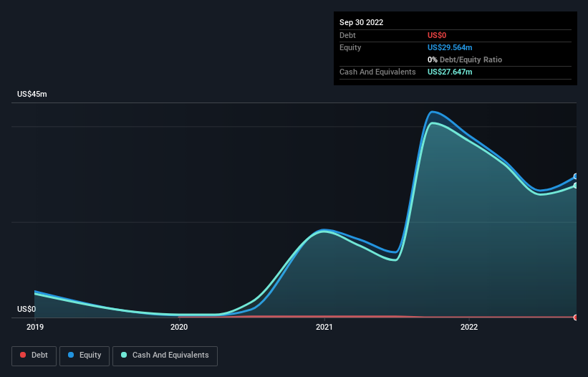Toggle the Debt series legend button

coord(34,355)
